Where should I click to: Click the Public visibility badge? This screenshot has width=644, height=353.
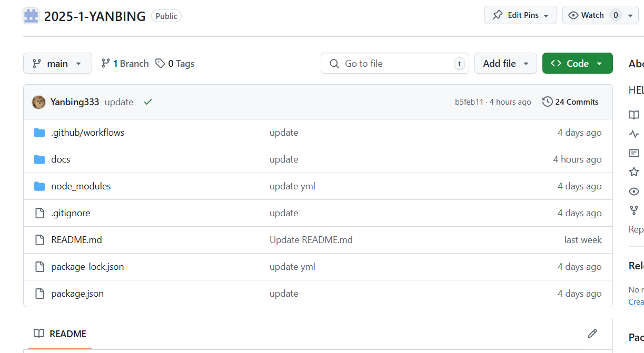pyautogui.click(x=166, y=16)
